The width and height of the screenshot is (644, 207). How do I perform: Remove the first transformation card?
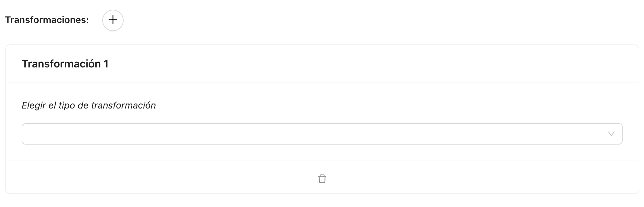click(x=322, y=179)
